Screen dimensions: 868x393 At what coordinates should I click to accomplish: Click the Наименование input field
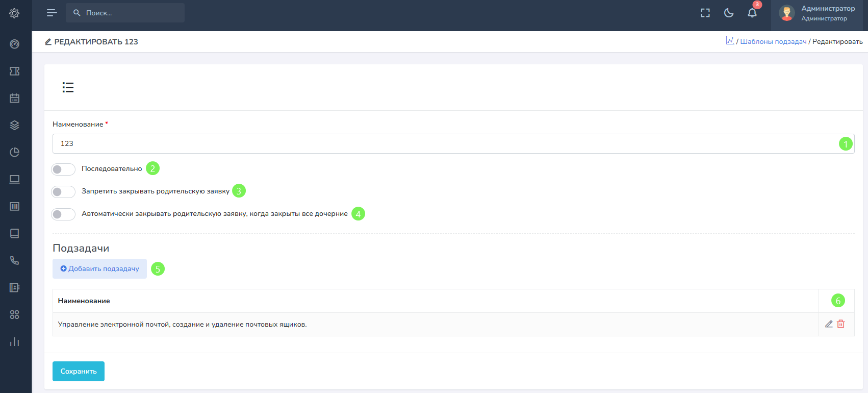pos(444,143)
